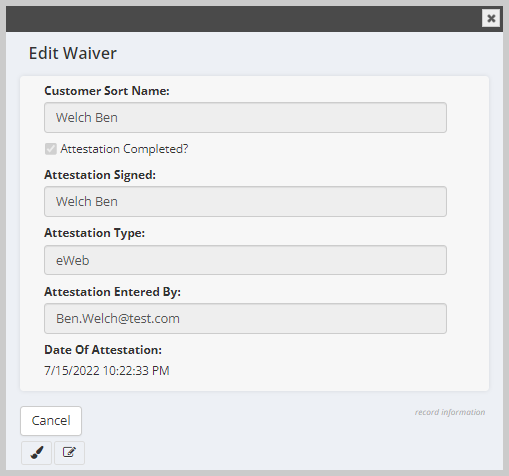Click the Cancel button
509x476 pixels.
51,421
